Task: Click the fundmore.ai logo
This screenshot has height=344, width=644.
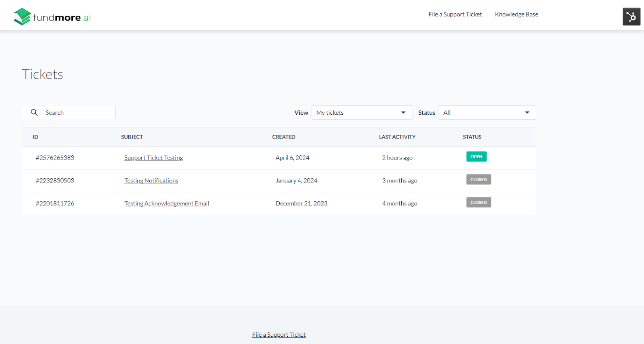Action: [52, 17]
